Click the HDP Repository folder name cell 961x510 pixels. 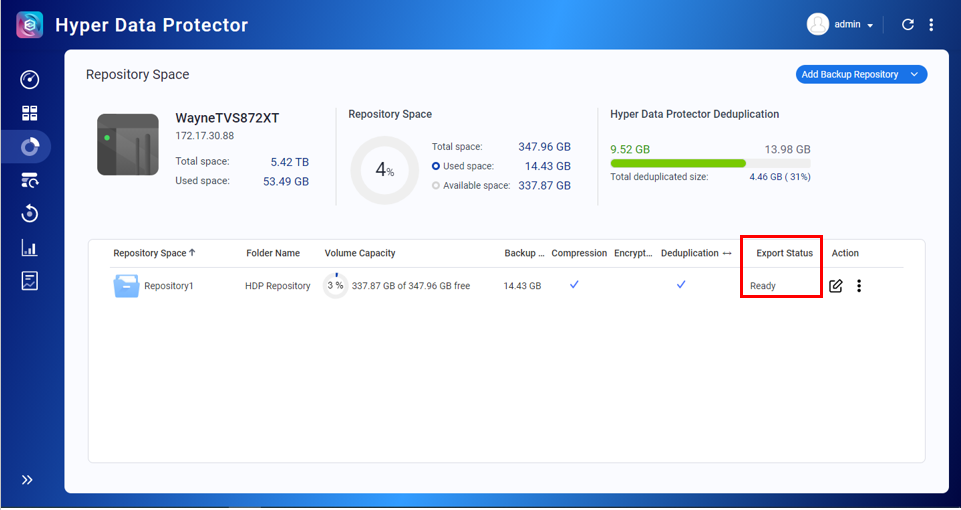coord(278,286)
